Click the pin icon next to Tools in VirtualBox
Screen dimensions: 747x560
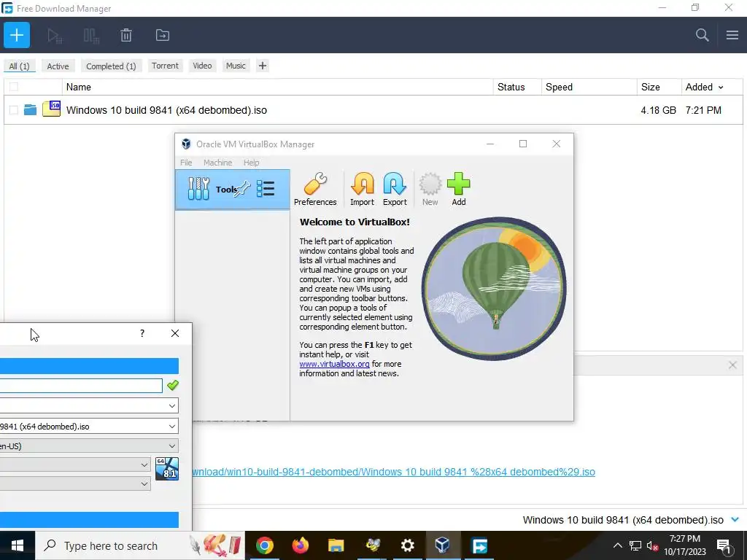point(242,189)
